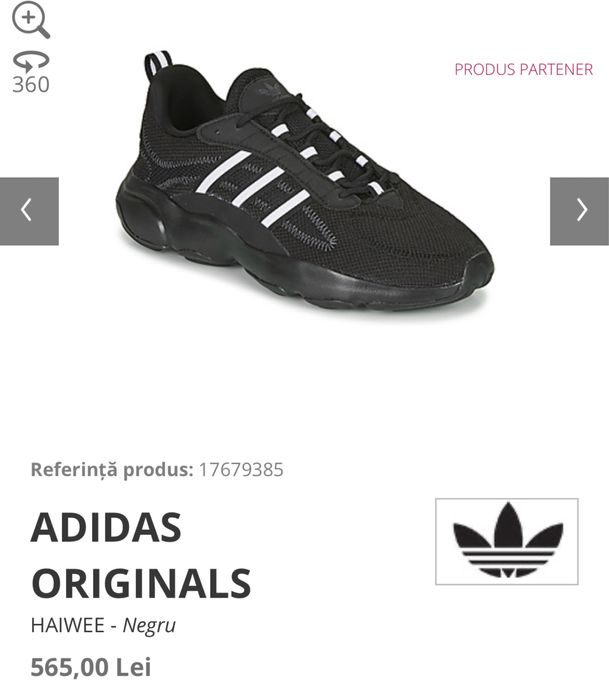
Task: Click the ORIGINALS heading word
Action: click(141, 583)
